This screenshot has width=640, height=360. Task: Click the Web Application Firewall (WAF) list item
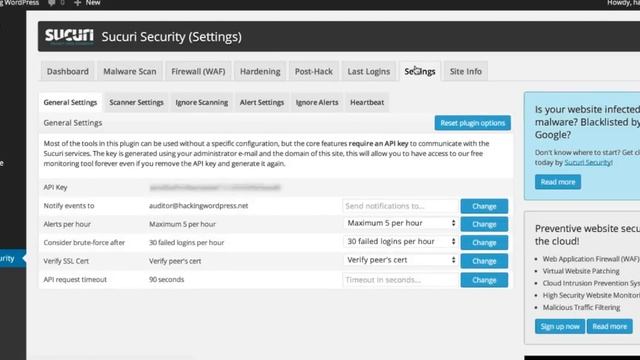(591, 259)
